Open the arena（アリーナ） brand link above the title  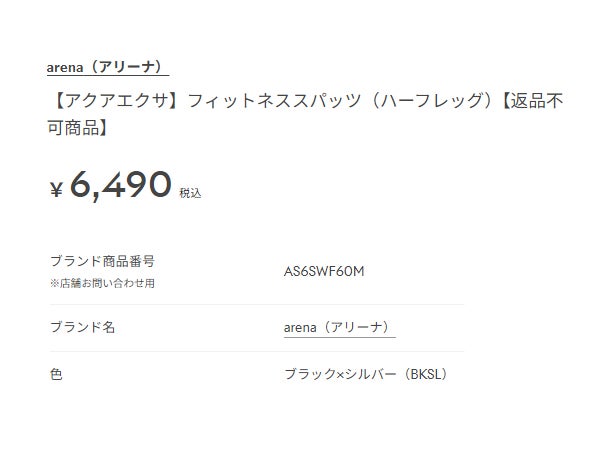pyautogui.click(x=107, y=67)
